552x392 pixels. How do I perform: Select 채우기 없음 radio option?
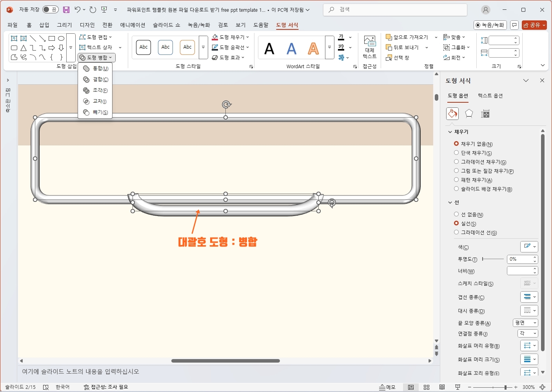[x=473, y=144]
